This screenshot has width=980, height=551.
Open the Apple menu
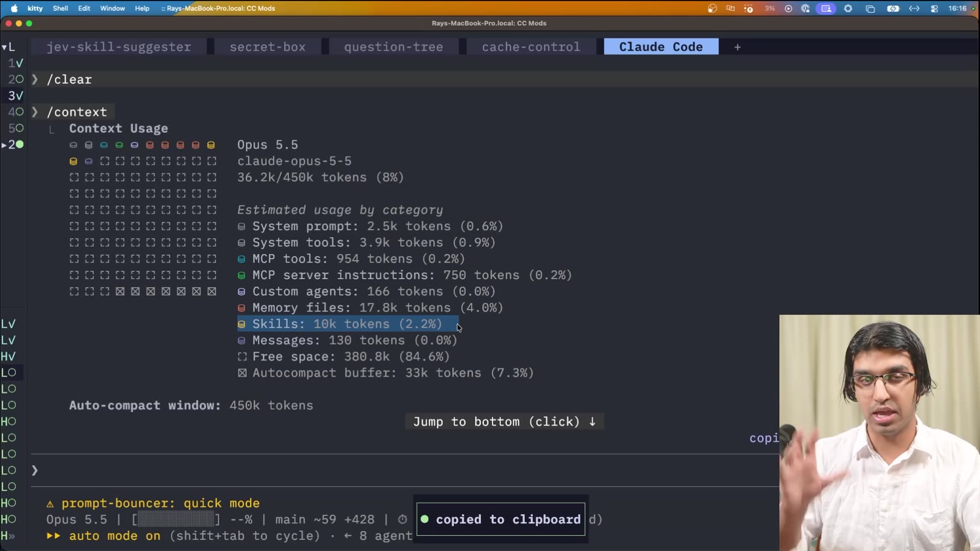point(14,9)
